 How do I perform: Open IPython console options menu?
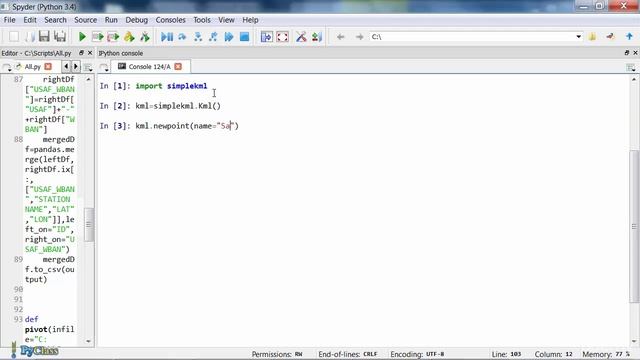click(x=631, y=67)
